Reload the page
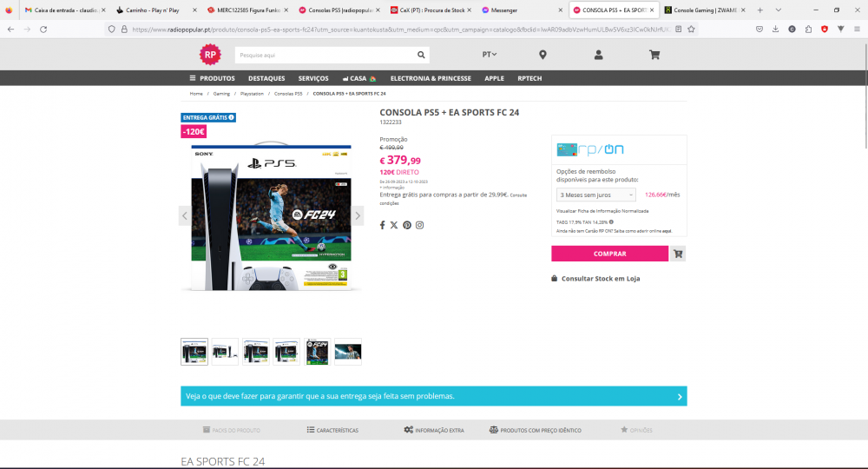This screenshot has height=469, width=868. [x=43, y=30]
